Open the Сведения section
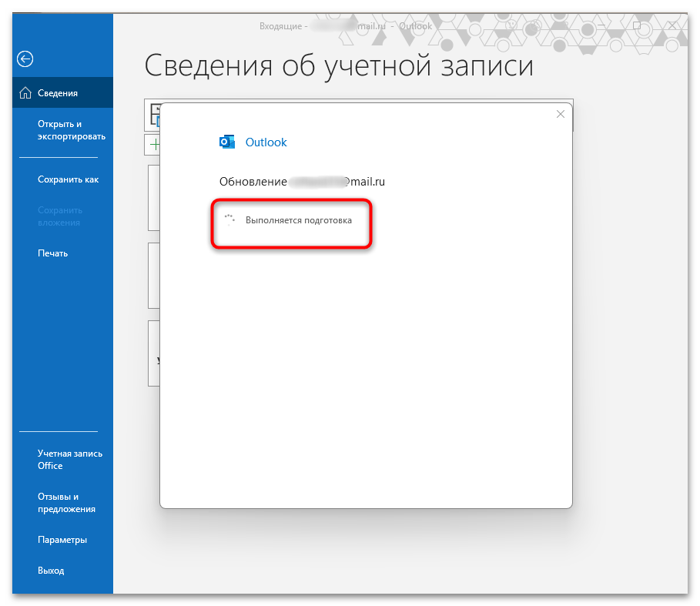This screenshot has width=700, height=606. pyautogui.click(x=62, y=93)
